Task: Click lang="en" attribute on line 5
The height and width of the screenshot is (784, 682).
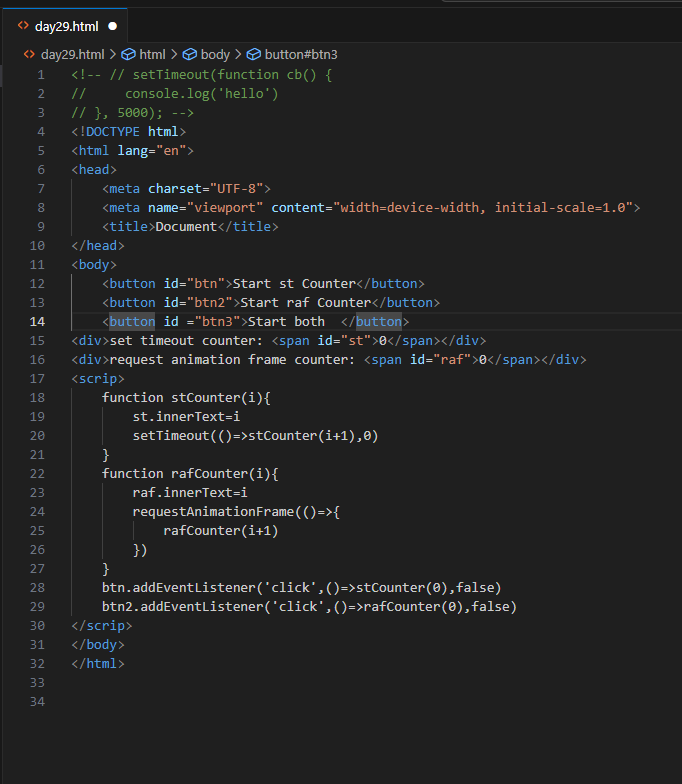Action: pos(152,150)
